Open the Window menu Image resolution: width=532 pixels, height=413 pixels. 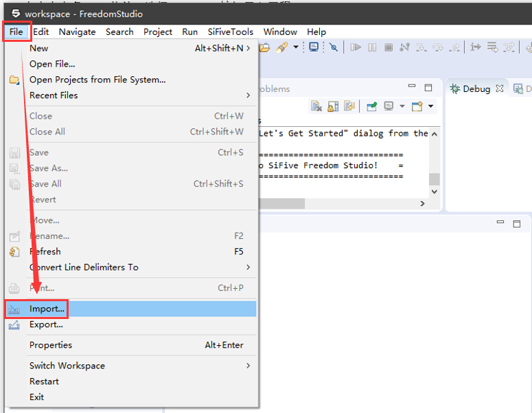pos(280,32)
